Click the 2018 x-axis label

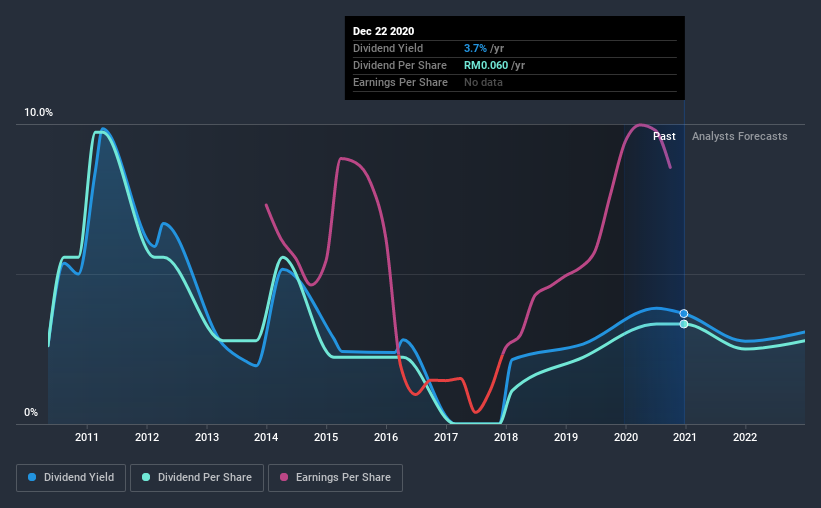506,437
